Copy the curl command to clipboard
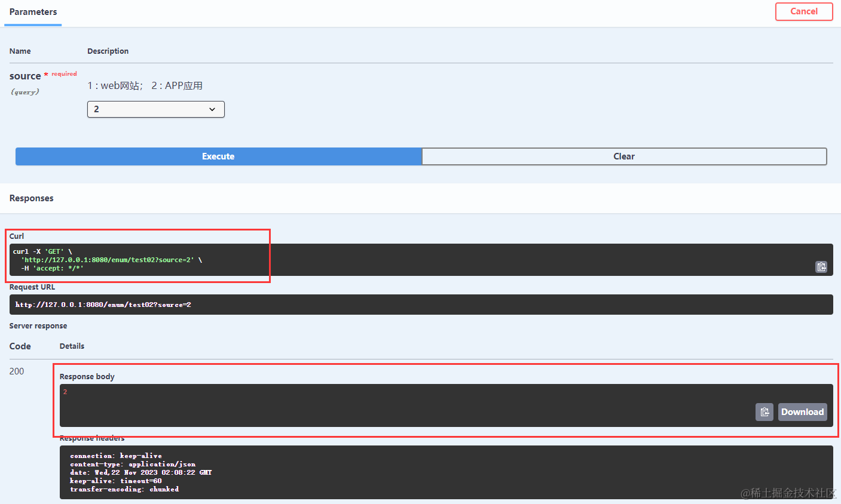 pyautogui.click(x=821, y=267)
